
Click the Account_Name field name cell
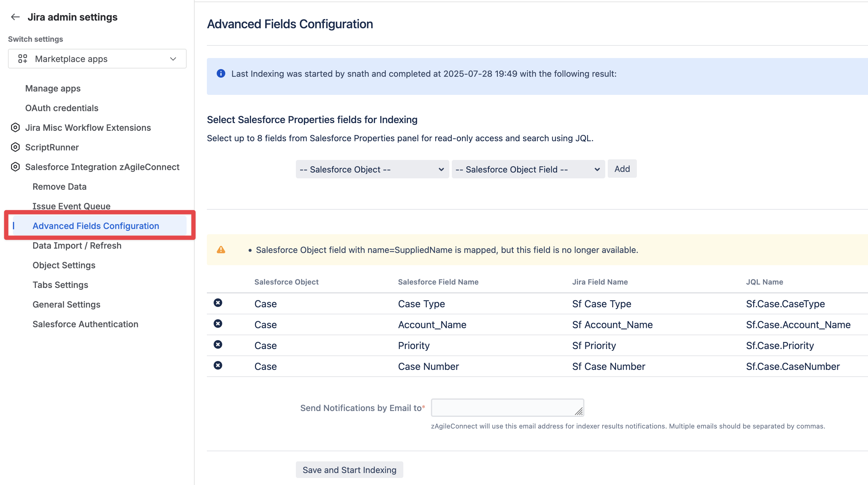click(x=432, y=324)
